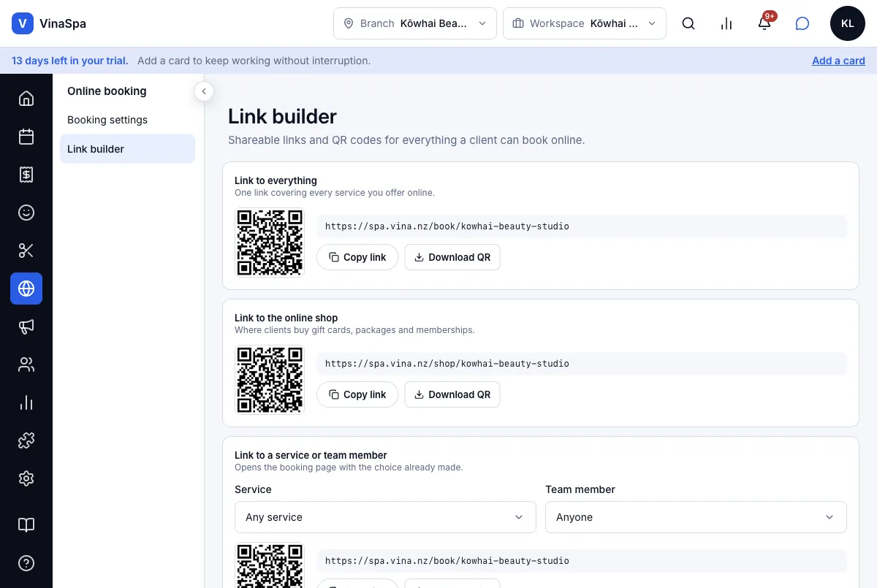Open the Sales receipt icon in sidebar
Viewport: 877px width, 588px height.
(26, 175)
